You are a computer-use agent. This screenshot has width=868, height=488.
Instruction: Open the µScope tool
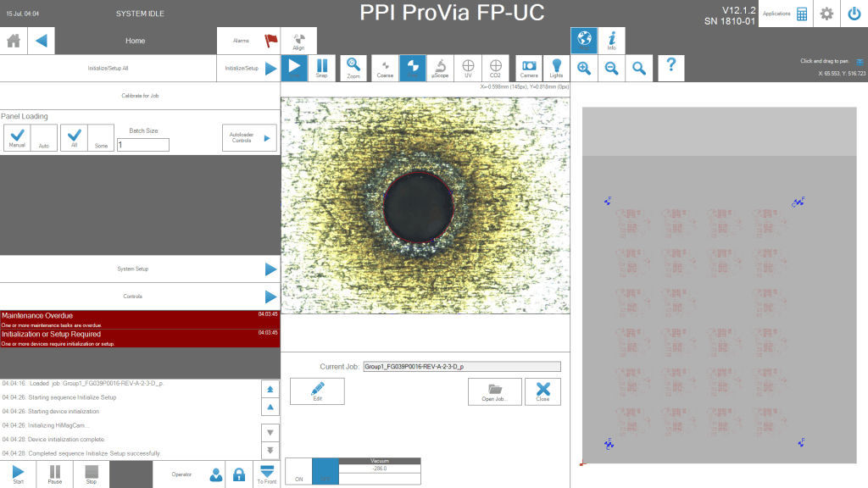[x=441, y=68]
